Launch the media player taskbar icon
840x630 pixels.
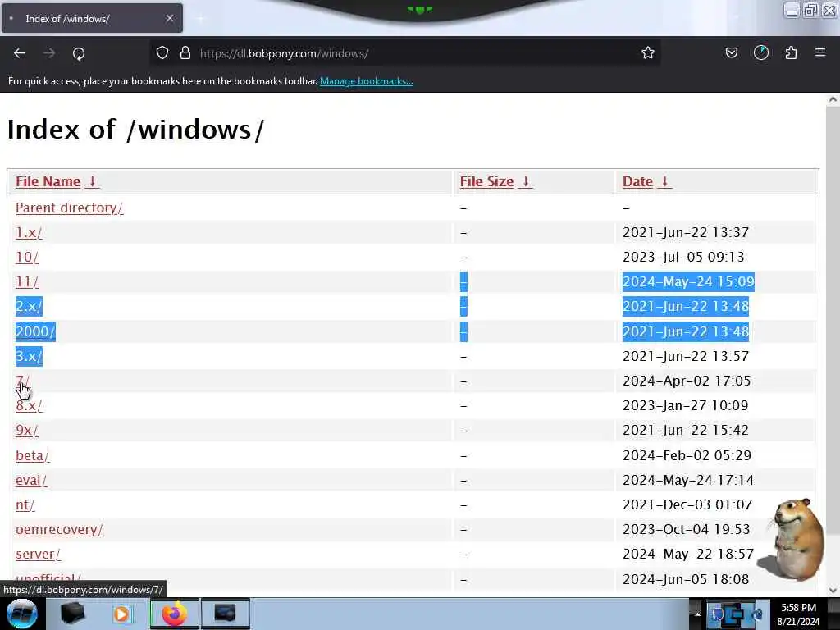123,614
